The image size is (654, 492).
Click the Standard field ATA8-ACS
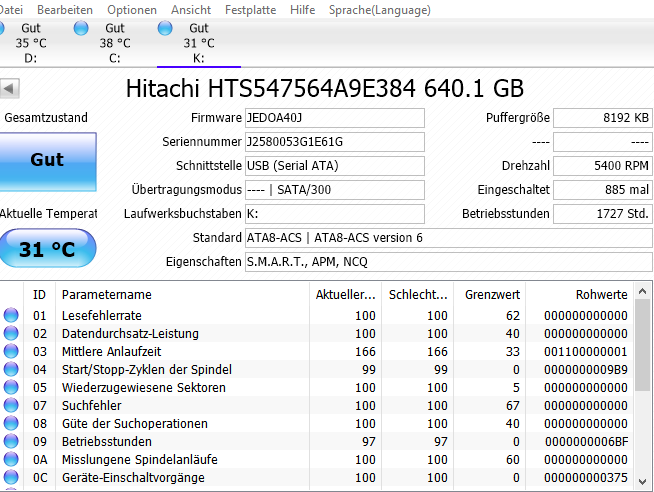(x=448, y=238)
